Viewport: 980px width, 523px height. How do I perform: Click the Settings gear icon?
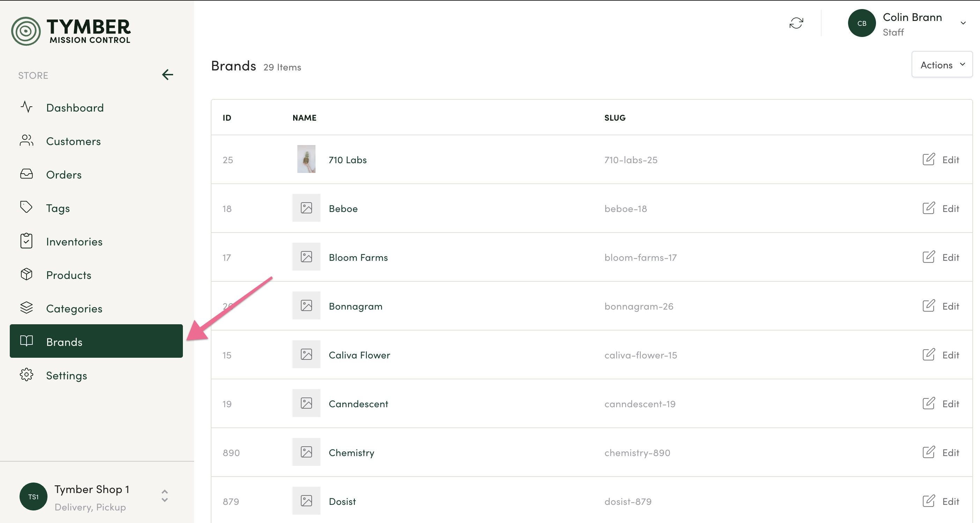26,375
